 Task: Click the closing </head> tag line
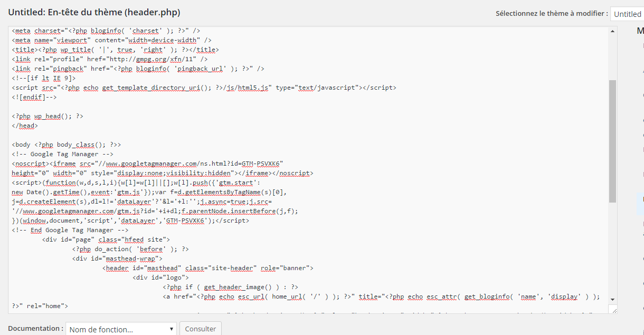25,126
